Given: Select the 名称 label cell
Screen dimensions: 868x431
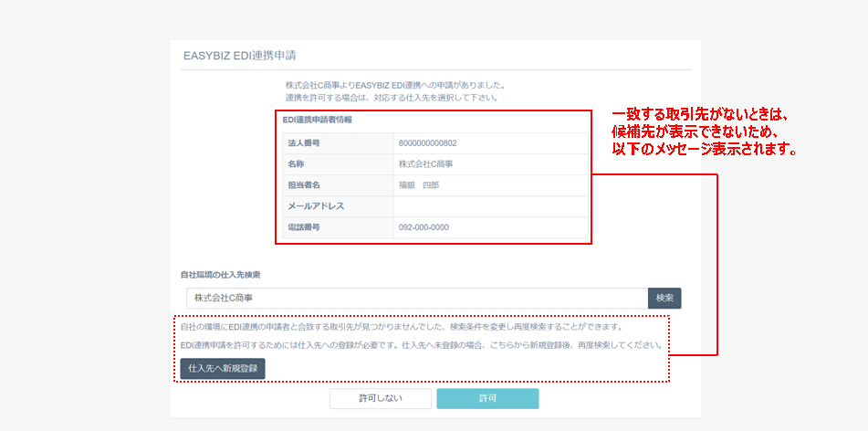Looking at the screenshot, I should pyautogui.click(x=337, y=164).
